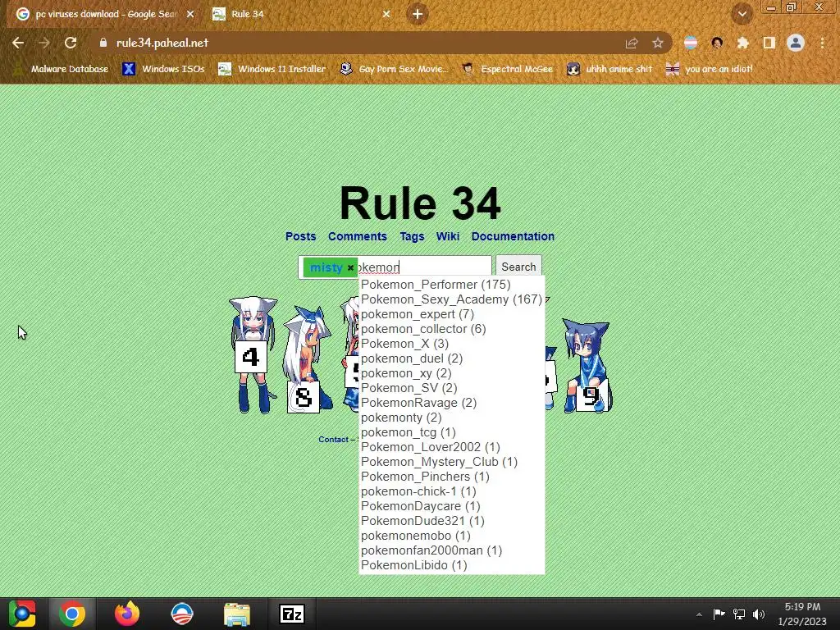This screenshot has height=630, width=840.
Task: Select pokemon-chick-1 (1) suggestion
Action: click(452, 491)
